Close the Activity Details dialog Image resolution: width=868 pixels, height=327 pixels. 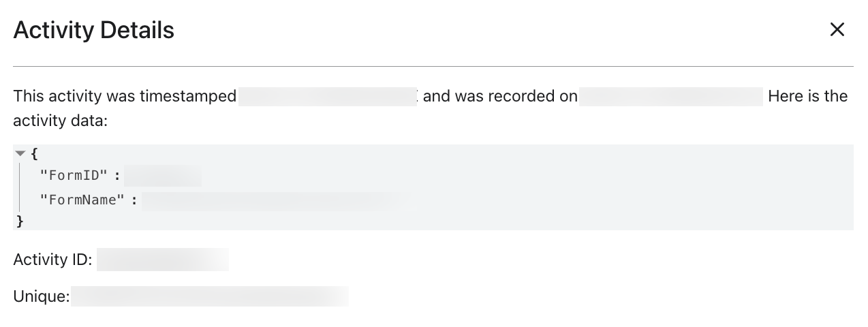click(837, 29)
